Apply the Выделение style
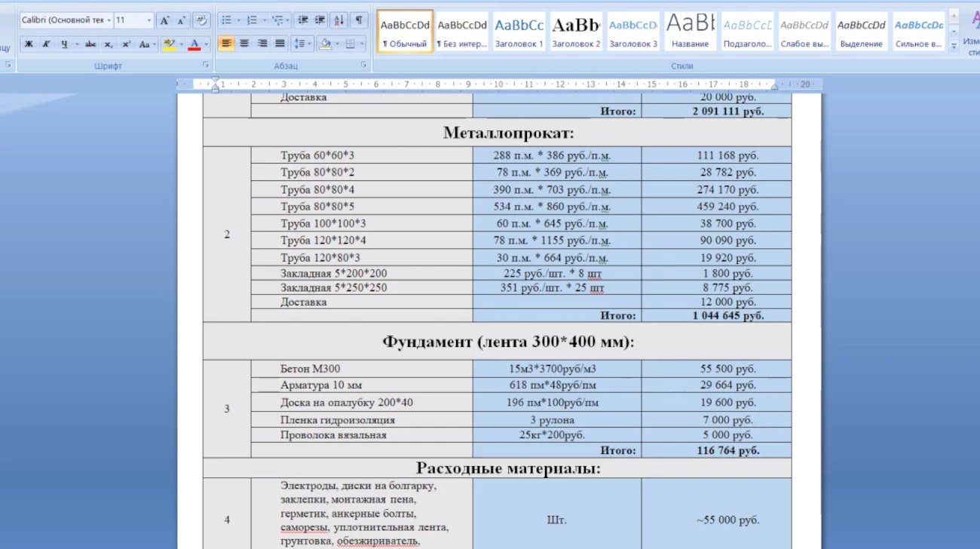This screenshot has height=549, width=980. click(862, 32)
